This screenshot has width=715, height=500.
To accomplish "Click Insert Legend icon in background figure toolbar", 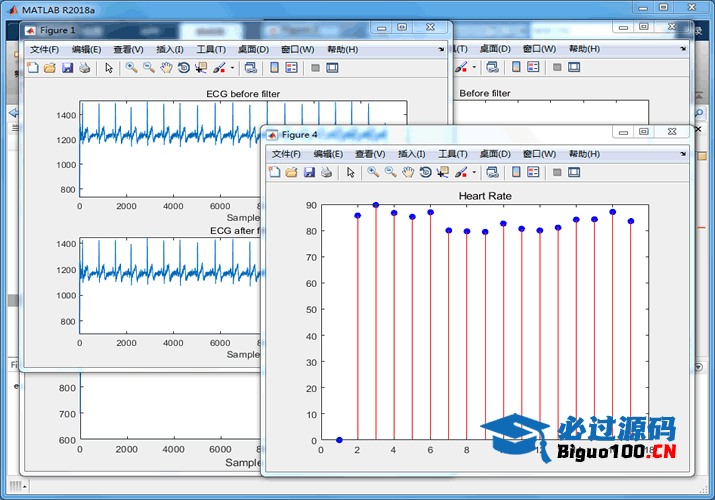I will tap(533, 67).
